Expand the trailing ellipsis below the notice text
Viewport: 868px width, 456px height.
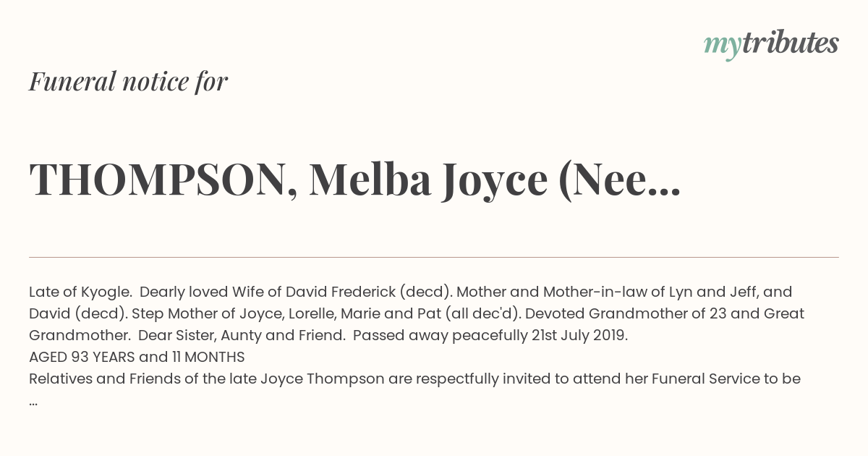pos(33,400)
